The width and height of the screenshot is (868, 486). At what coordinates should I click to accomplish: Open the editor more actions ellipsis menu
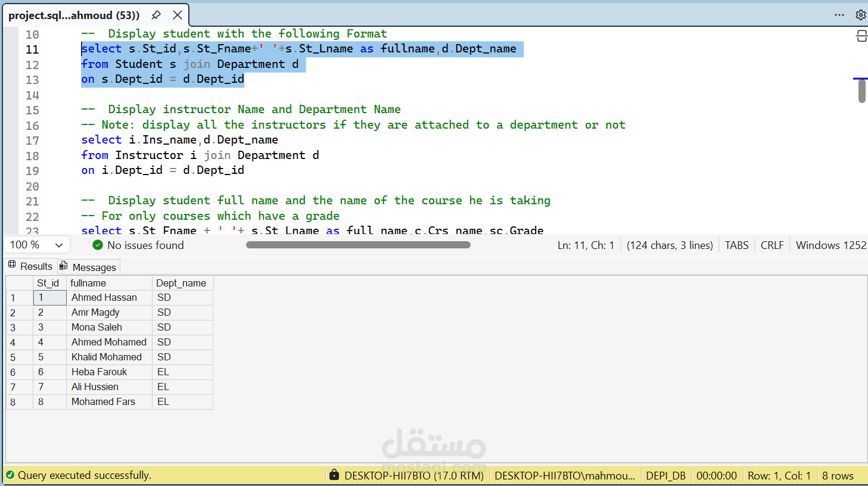[x=839, y=15]
